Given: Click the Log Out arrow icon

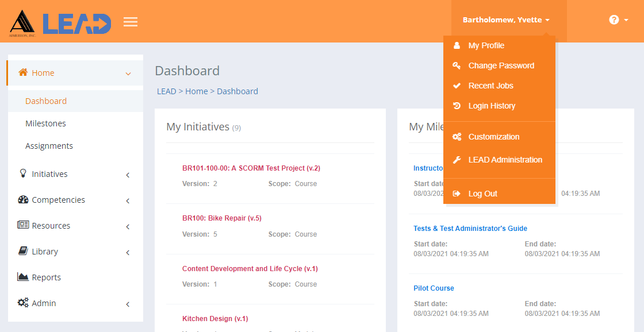Looking at the screenshot, I should [x=457, y=194].
